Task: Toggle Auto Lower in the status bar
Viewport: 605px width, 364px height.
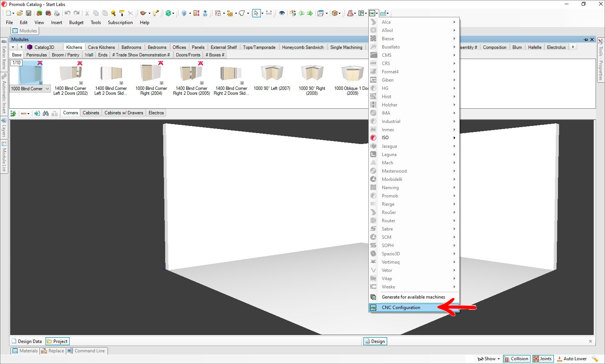Action: click(x=572, y=359)
